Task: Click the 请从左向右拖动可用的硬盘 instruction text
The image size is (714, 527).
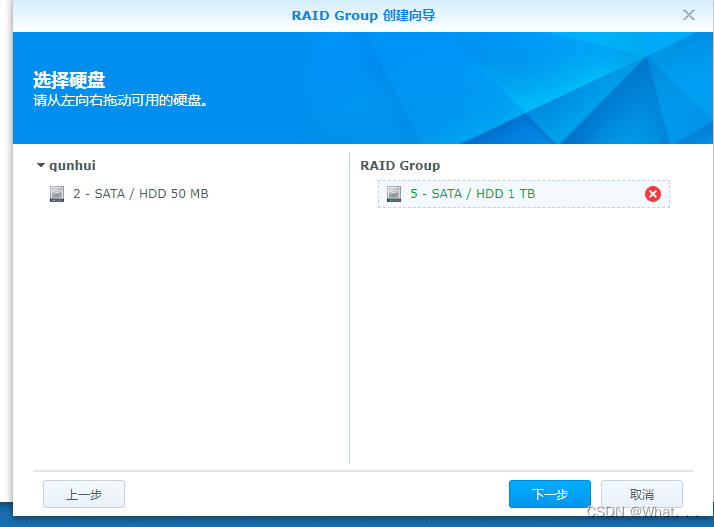Action: pyautogui.click(x=121, y=100)
